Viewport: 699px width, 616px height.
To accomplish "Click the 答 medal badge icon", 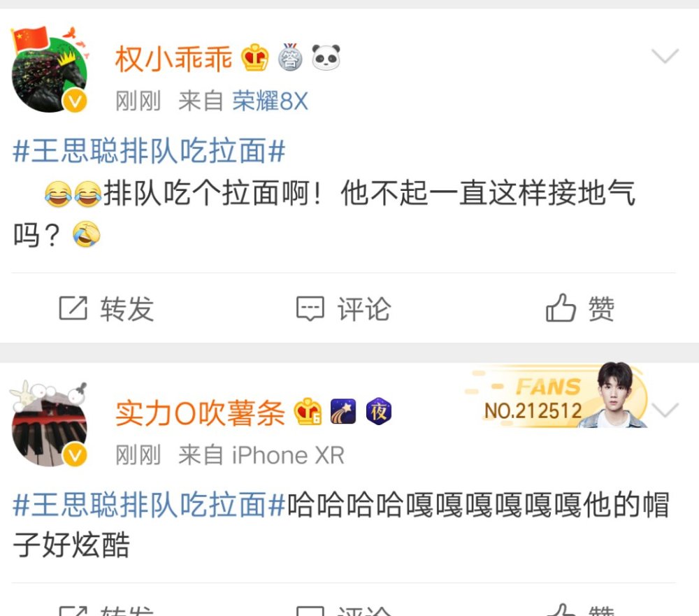I will tap(290, 57).
